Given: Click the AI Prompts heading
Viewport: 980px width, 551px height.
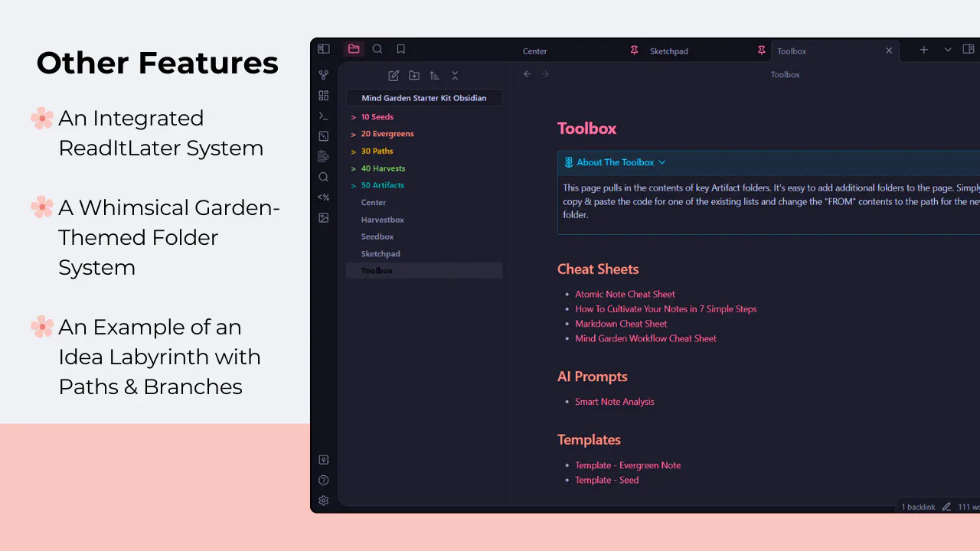Looking at the screenshot, I should pos(593,377).
